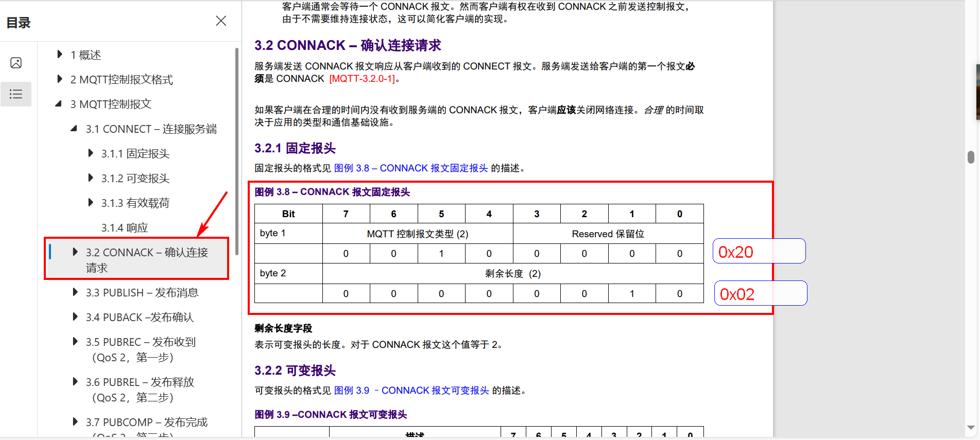Viewport: 980px width, 440px height.
Task: Click the '剩余长度 (2)' table cell
Action: point(513,274)
